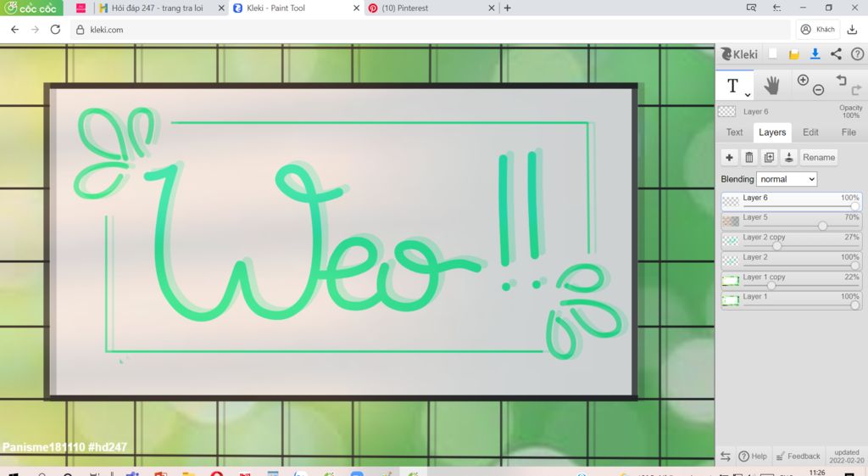Click the share icon in the Kleki header
This screenshot has height=476, width=868.
[x=836, y=53]
